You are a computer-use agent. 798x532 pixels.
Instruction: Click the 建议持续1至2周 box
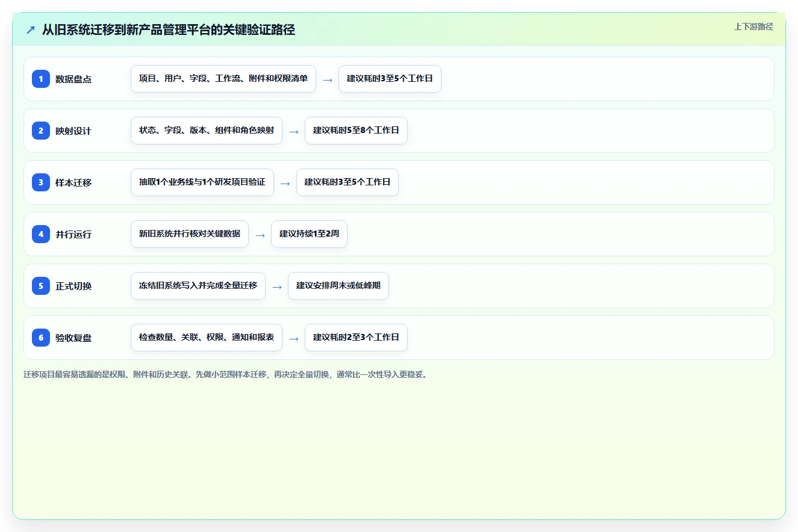(309, 234)
